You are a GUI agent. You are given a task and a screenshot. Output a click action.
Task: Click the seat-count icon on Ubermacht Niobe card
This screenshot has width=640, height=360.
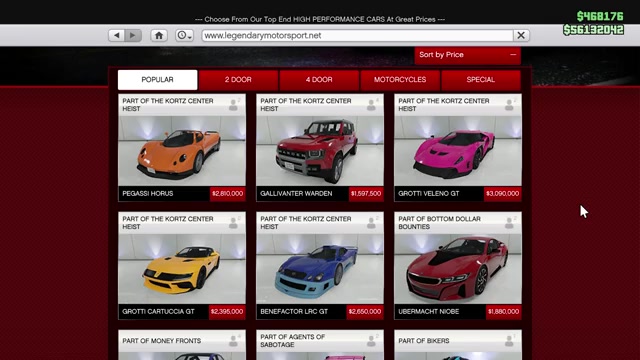point(510,223)
